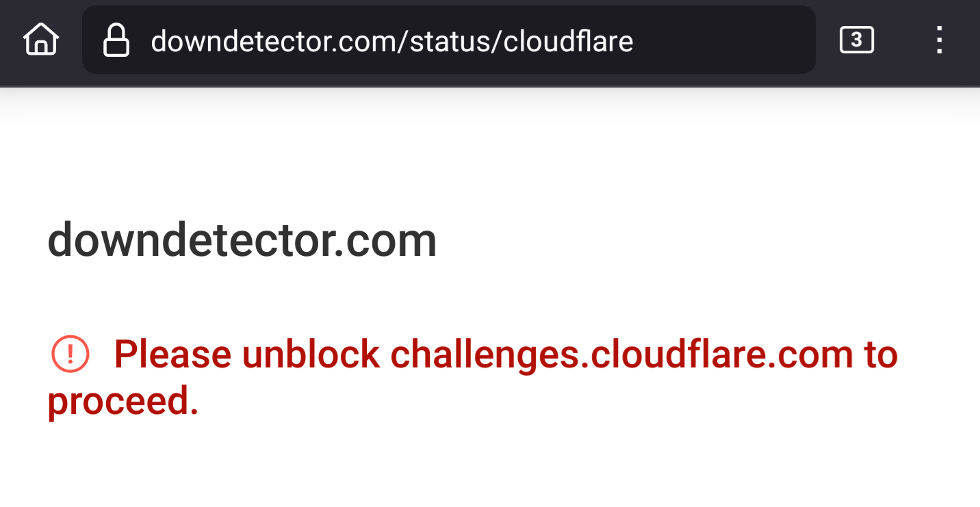Viewport: 980px width, 507px height.
Task: View site connection info via the lock
Action: point(116,40)
